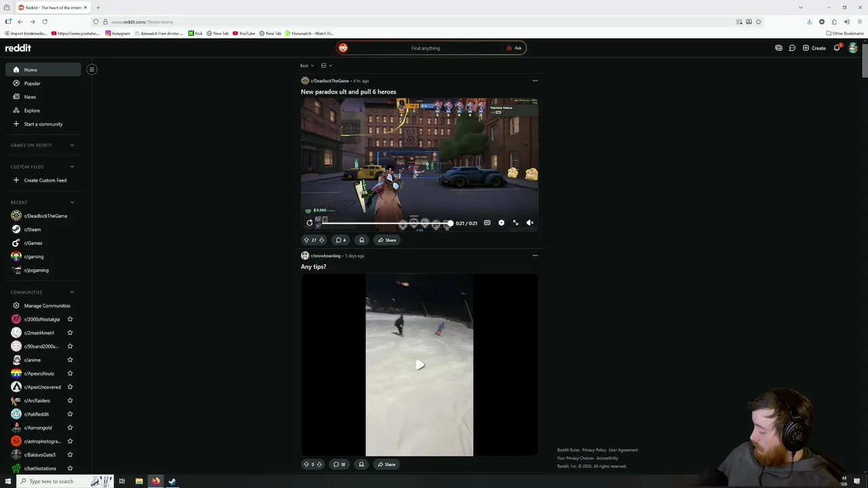This screenshot has height=488, width=868.
Task: Click the Deadlock video progress slider handle
Action: click(x=450, y=223)
